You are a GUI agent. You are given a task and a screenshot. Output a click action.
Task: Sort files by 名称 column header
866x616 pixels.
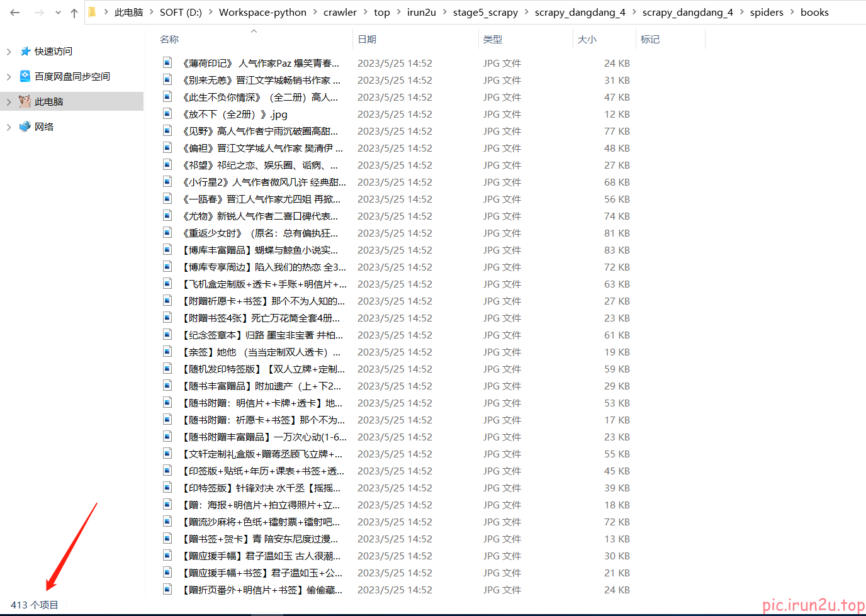pyautogui.click(x=169, y=39)
